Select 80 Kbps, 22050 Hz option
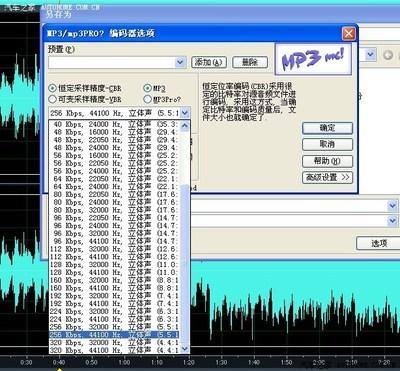Image resolution: width=400 pixels, height=371 pixels. click(x=114, y=194)
